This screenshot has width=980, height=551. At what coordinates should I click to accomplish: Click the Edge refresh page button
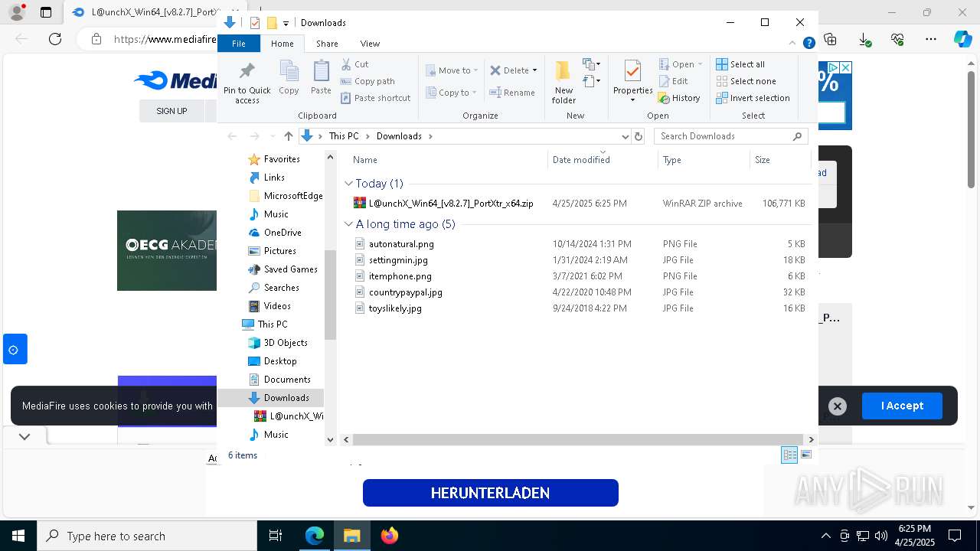[55, 39]
